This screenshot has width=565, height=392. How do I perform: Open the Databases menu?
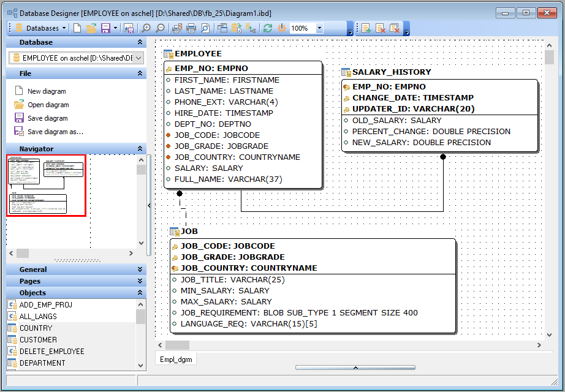(x=38, y=28)
